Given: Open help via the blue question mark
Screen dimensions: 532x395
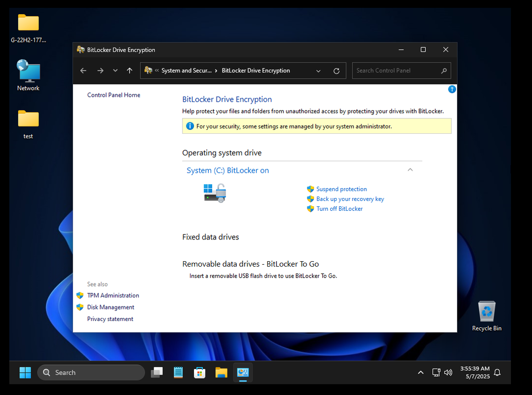Looking at the screenshot, I should pyautogui.click(x=452, y=89).
